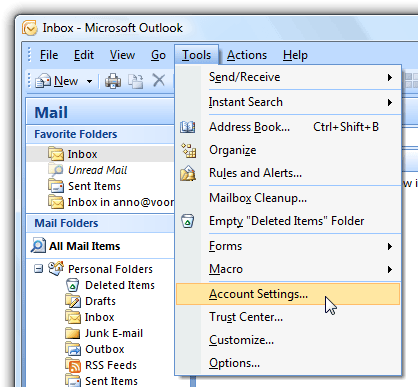Click the Move to Folder toolbar icon

[x=136, y=81]
